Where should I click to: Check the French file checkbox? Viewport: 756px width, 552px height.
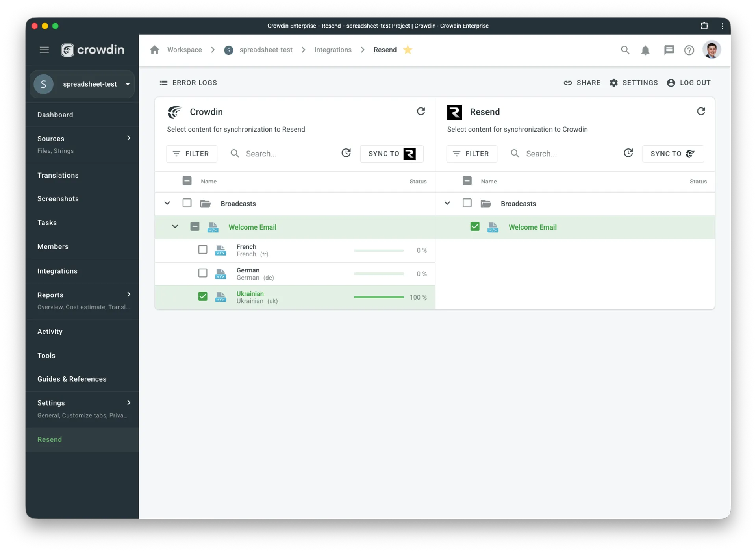click(203, 250)
